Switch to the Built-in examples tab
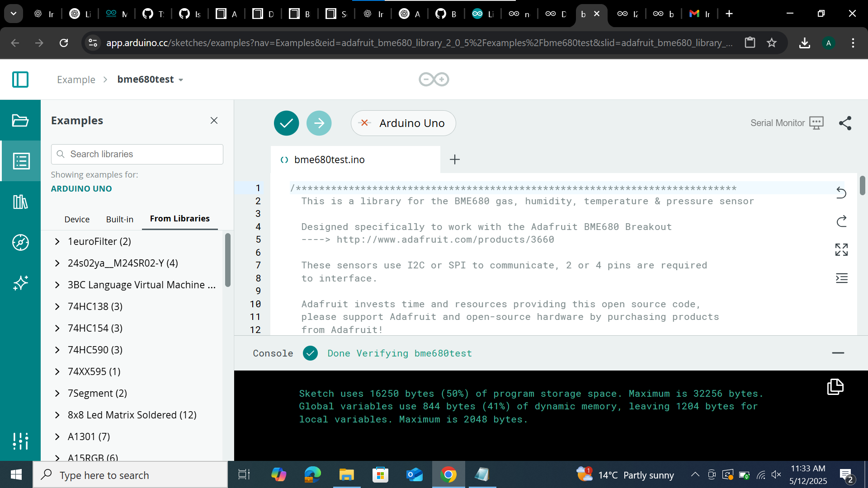This screenshot has width=868, height=488. pos(119,219)
